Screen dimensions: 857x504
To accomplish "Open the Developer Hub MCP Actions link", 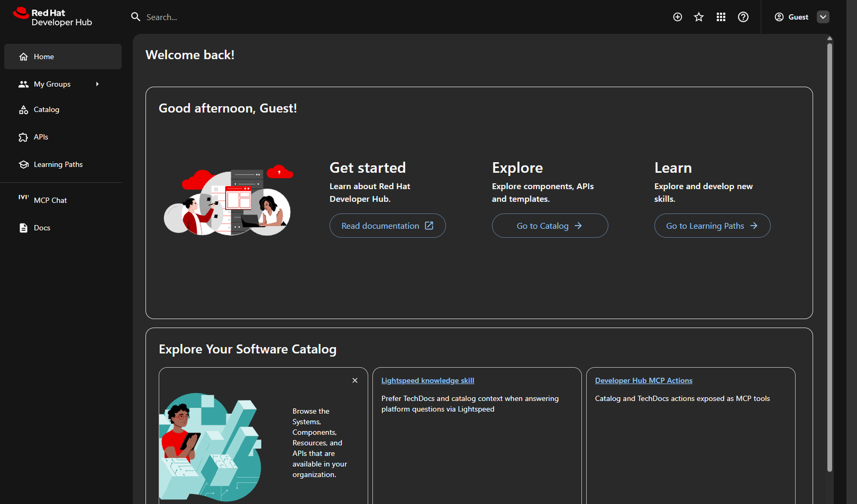I will click(x=644, y=381).
